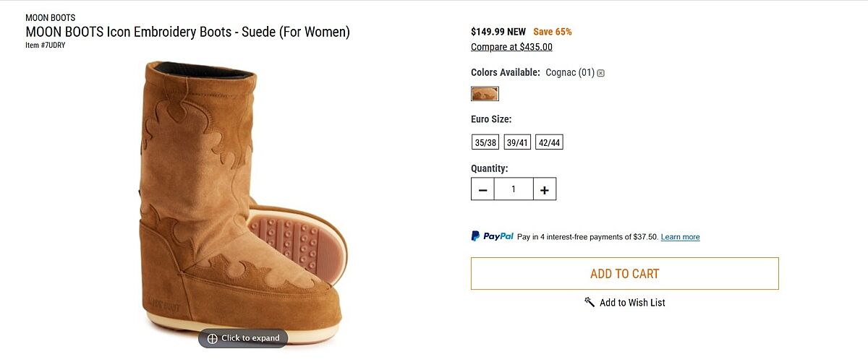Select Euro size 39/41

click(x=517, y=142)
